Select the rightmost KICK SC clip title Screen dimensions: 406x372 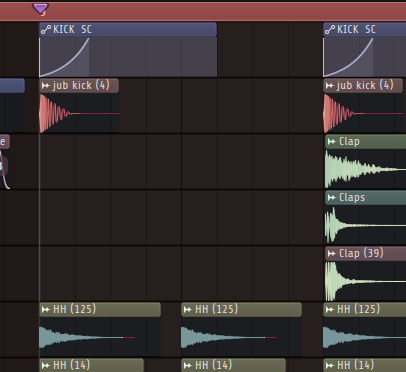pyautogui.click(x=356, y=29)
